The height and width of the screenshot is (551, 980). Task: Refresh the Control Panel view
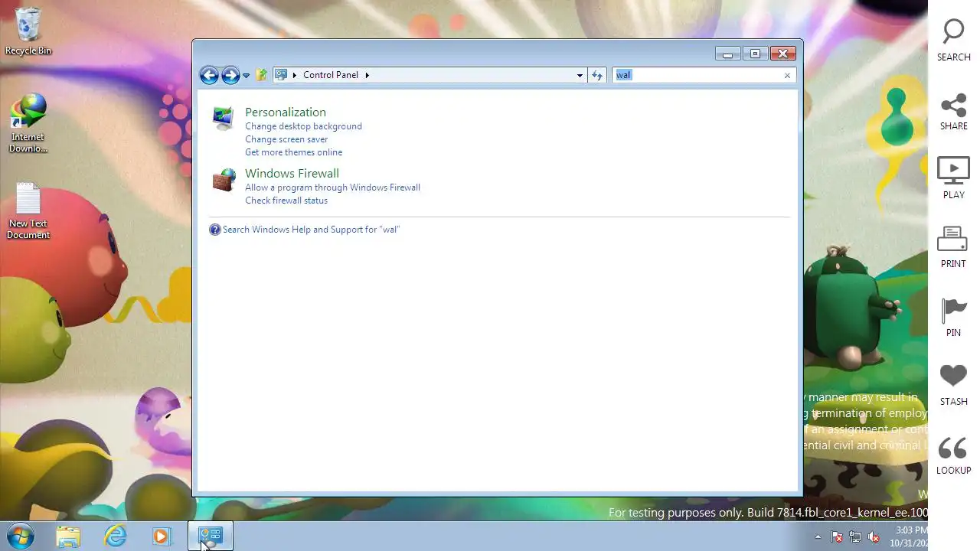point(597,75)
